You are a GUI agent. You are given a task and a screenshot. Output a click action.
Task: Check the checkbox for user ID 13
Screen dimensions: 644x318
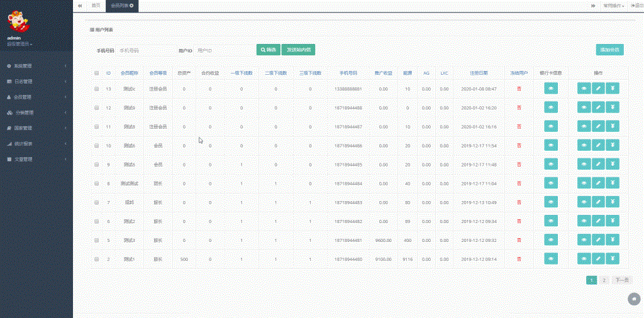96,89
